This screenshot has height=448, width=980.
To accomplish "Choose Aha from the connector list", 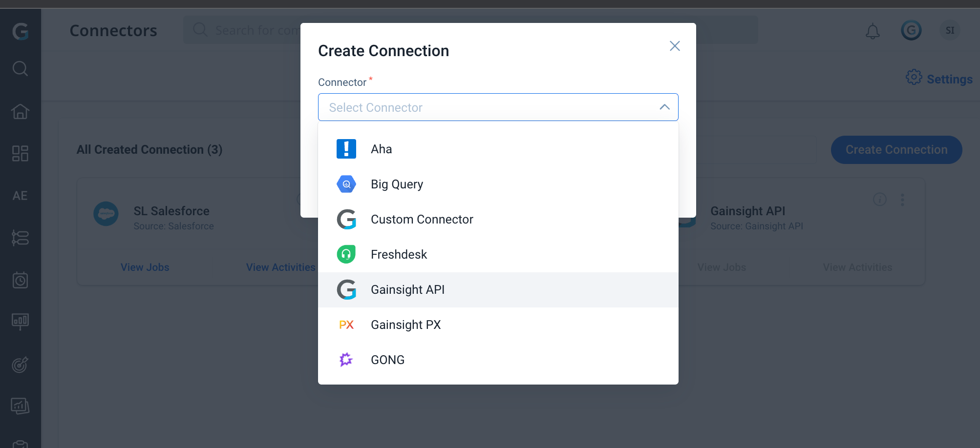I will pos(498,149).
